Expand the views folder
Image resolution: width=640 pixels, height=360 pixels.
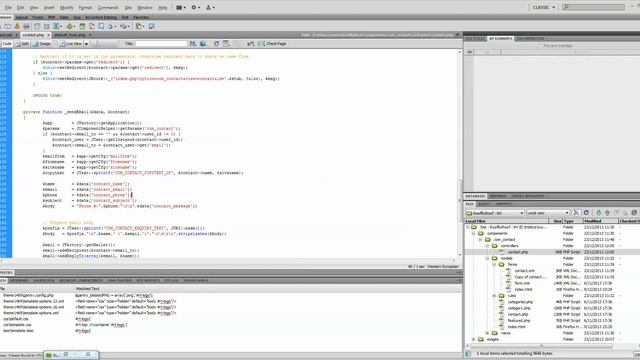coord(487,333)
